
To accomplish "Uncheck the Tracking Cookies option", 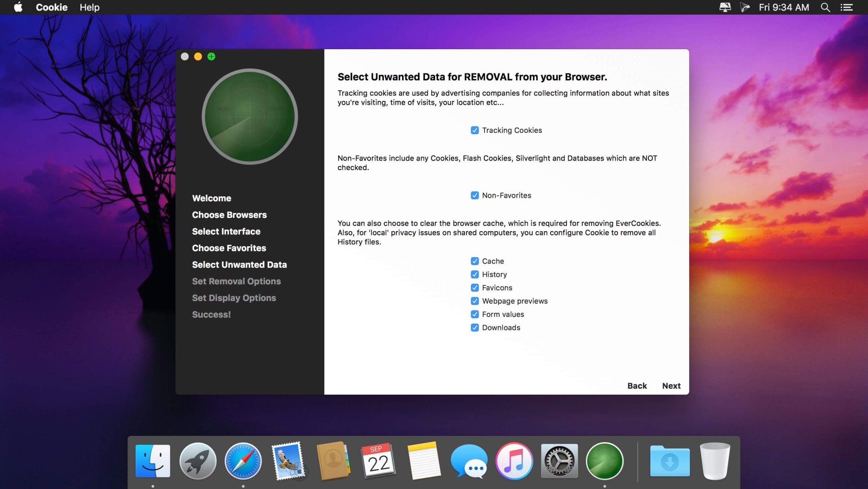I will coord(474,130).
